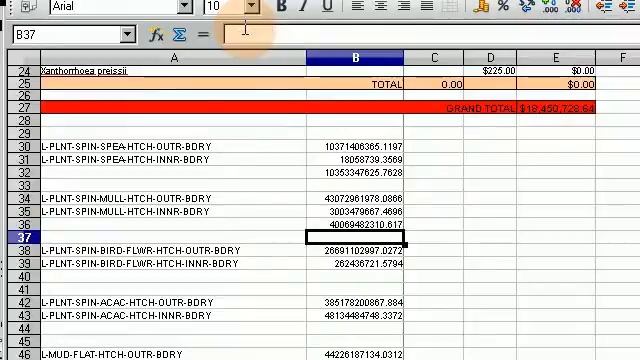The height and width of the screenshot is (360, 640).
Task: Select the $225.00 cell
Action: (x=490, y=71)
